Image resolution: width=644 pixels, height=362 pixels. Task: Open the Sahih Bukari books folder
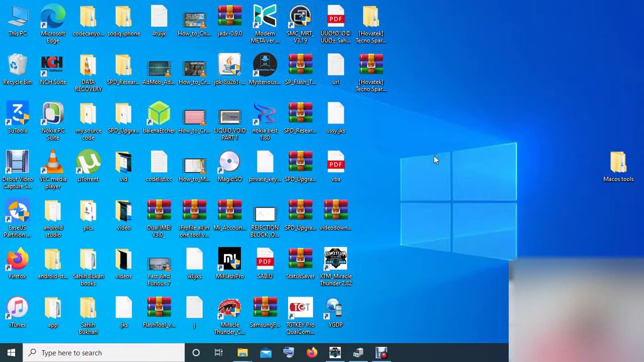(88, 266)
